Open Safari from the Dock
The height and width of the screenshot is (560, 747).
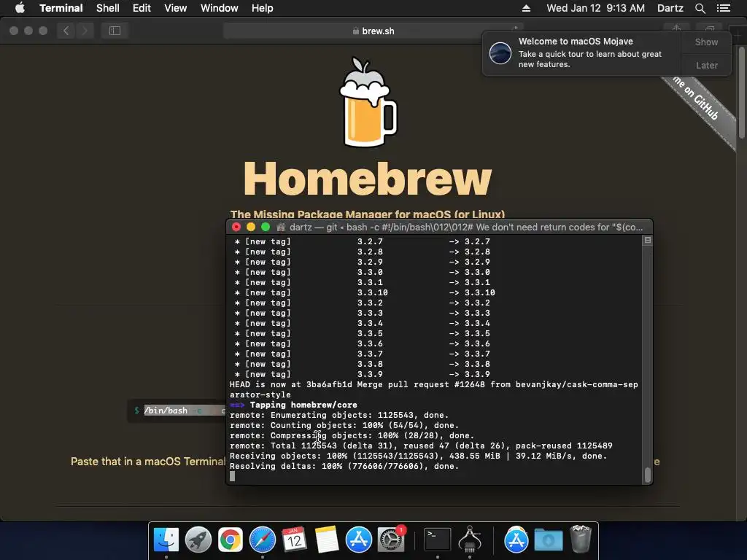point(262,540)
